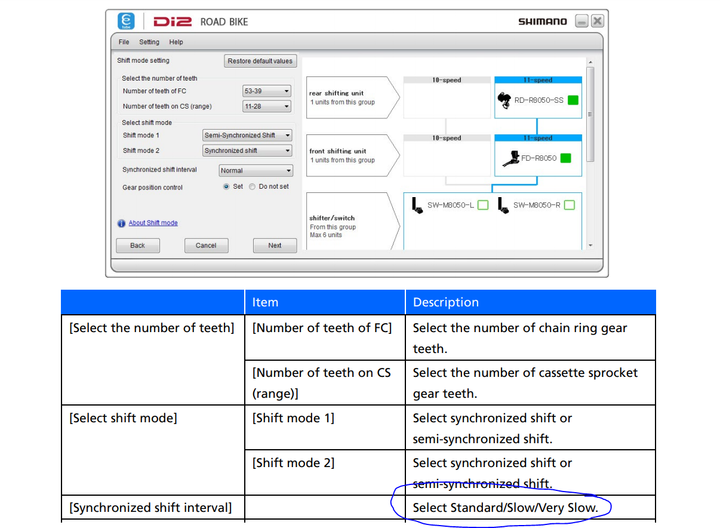
Task: Click the 'Item' table column header
Action: click(x=325, y=302)
